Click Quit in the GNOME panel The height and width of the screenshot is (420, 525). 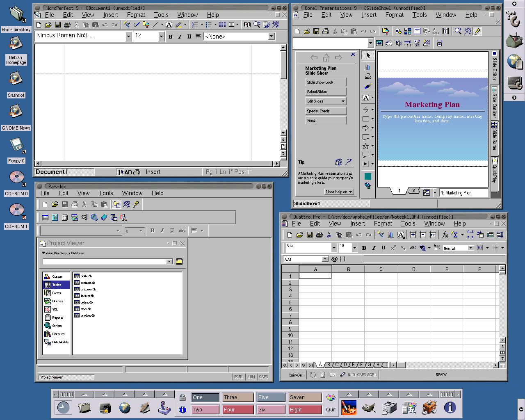pyautogui.click(x=331, y=409)
